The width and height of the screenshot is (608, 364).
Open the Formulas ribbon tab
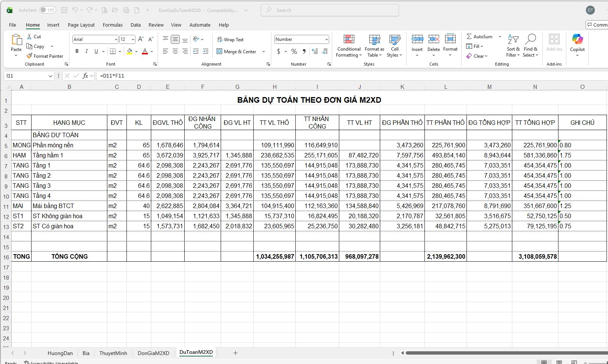(x=113, y=25)
